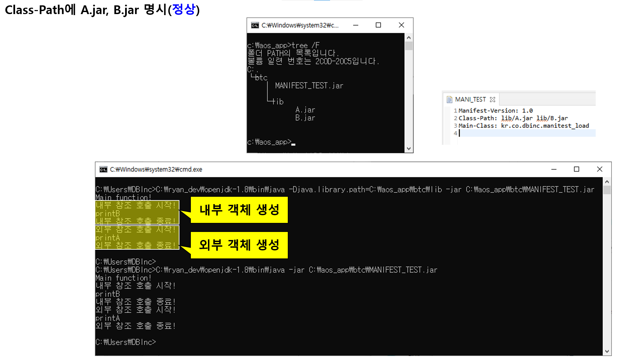Click the cmd icon in small window title
This screenshot has width=644, height=362.
(255, 25)
